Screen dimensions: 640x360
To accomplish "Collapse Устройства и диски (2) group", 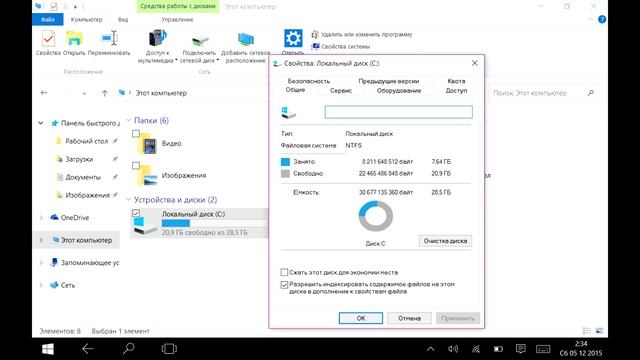I will (128, 200).
